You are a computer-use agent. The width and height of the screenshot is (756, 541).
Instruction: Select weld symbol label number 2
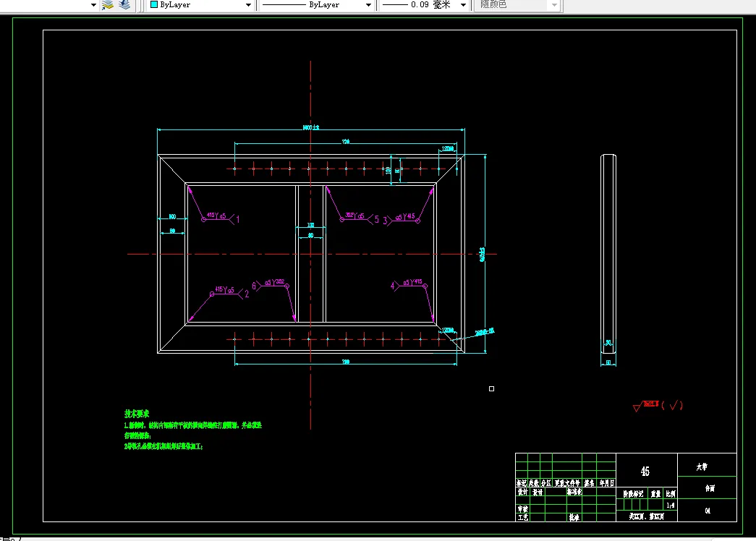click(247, 294)
